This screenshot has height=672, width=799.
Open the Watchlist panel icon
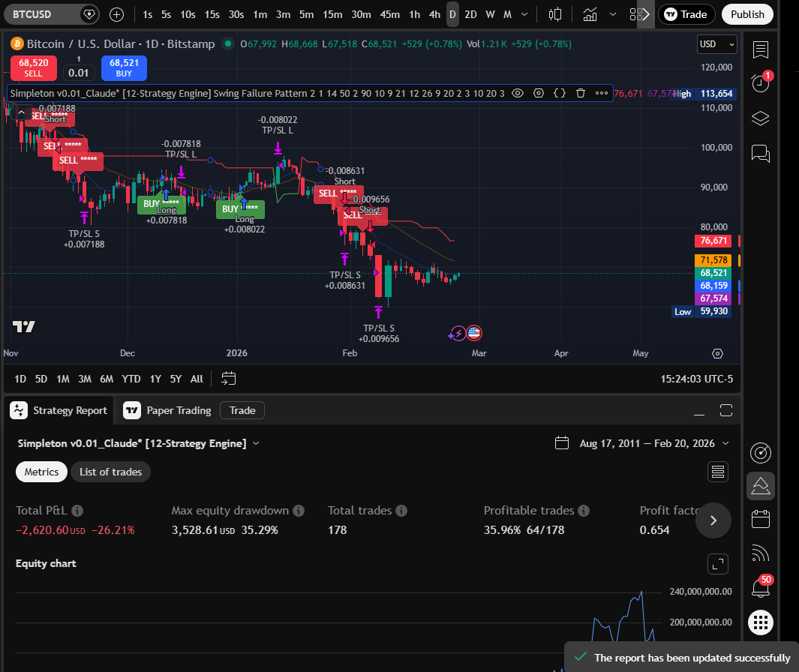(x=760, y=49)
